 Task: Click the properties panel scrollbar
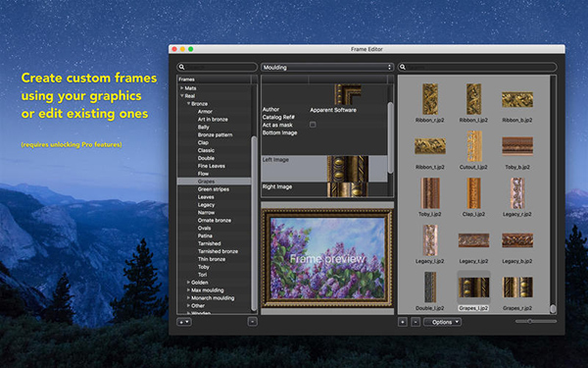[390, 137]
